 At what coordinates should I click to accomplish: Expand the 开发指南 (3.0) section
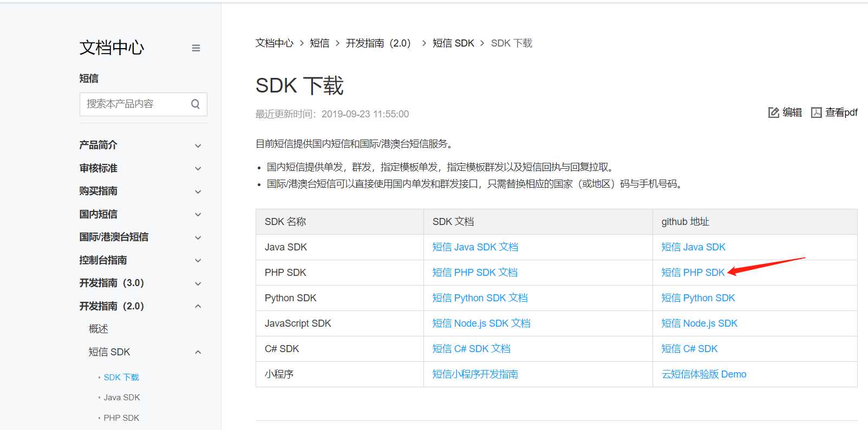click(x=198, y=284)
